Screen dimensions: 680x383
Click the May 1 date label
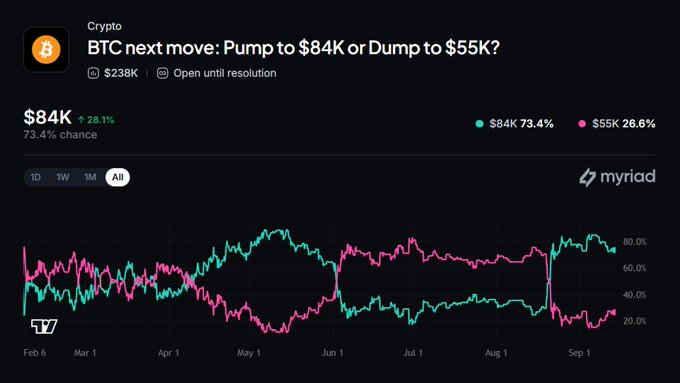pos(249,353)
